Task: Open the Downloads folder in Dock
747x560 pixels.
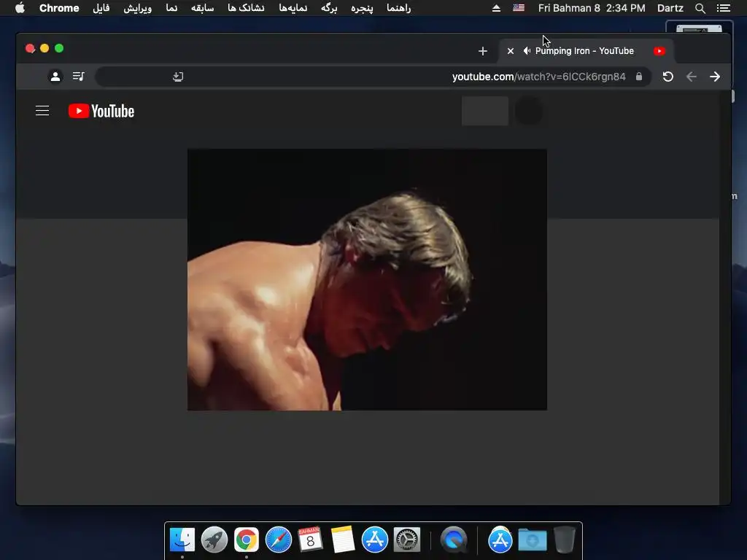Action: tap(532, 540)
